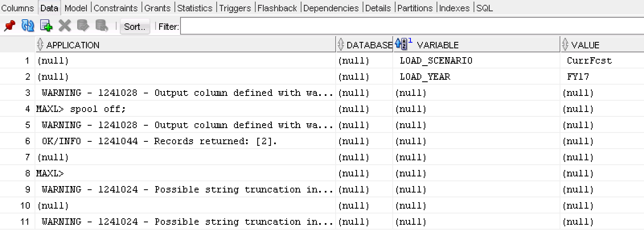The width and height of the screenshot is (644, 232).
Task: Click the sort arrows icon on VALUE column
Action: coord(565,44)
